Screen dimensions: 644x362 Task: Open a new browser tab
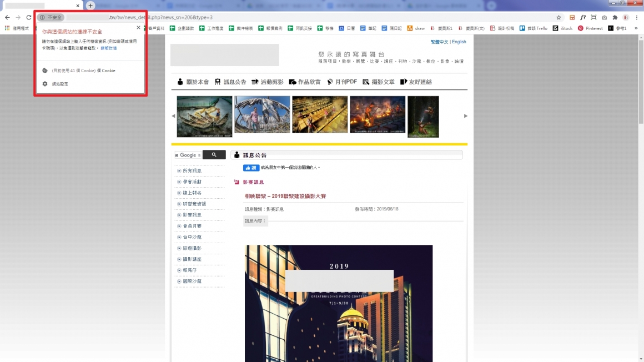click(x=90, y=6)
